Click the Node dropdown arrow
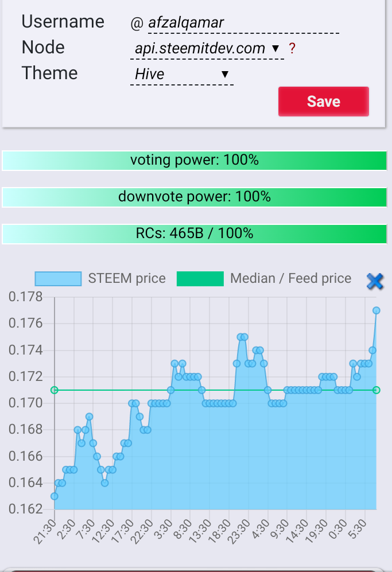 pyautogui.click(x=275, y=49)
